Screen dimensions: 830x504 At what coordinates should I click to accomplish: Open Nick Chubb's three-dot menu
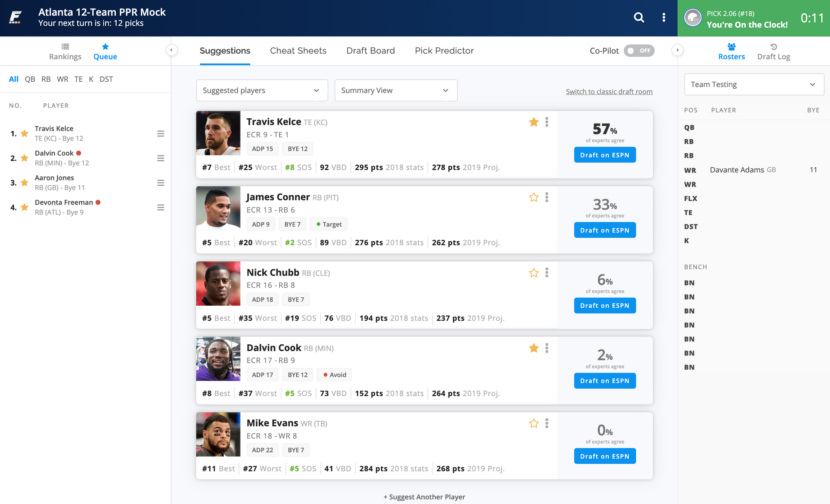[x=547, y=273]
